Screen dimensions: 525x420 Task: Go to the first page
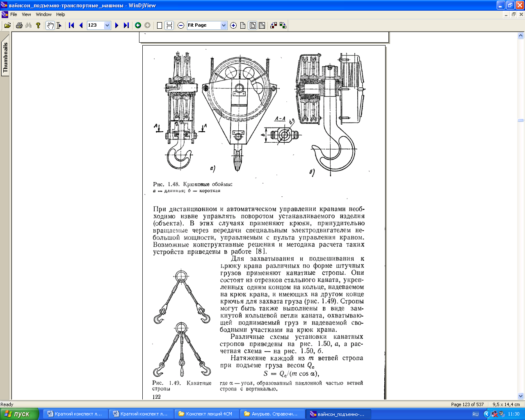(71, 25)
